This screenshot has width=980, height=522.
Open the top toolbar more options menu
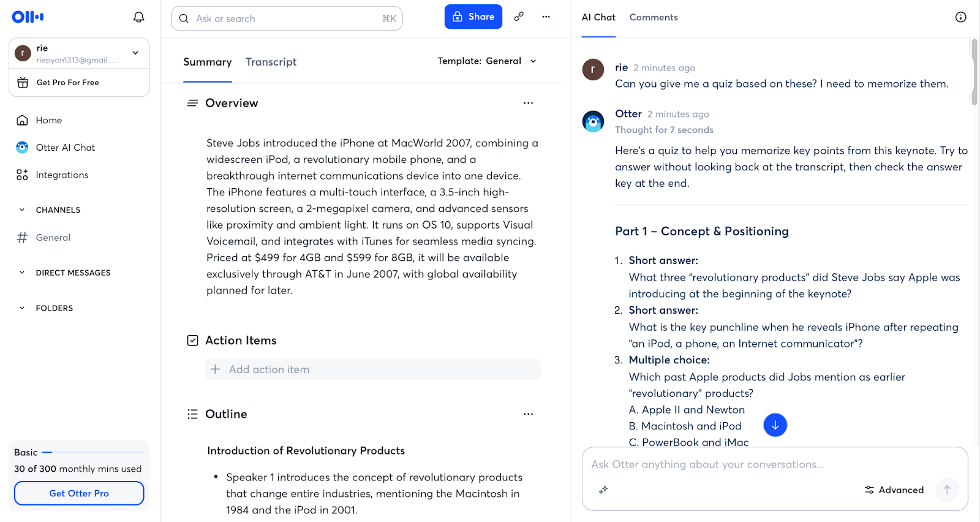click(x=546, y=17)
